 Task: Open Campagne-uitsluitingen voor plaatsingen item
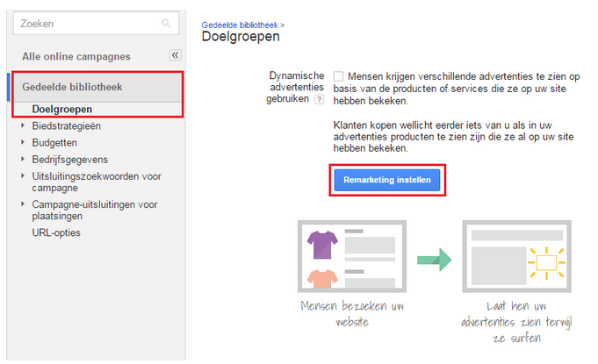coord(95,211)
